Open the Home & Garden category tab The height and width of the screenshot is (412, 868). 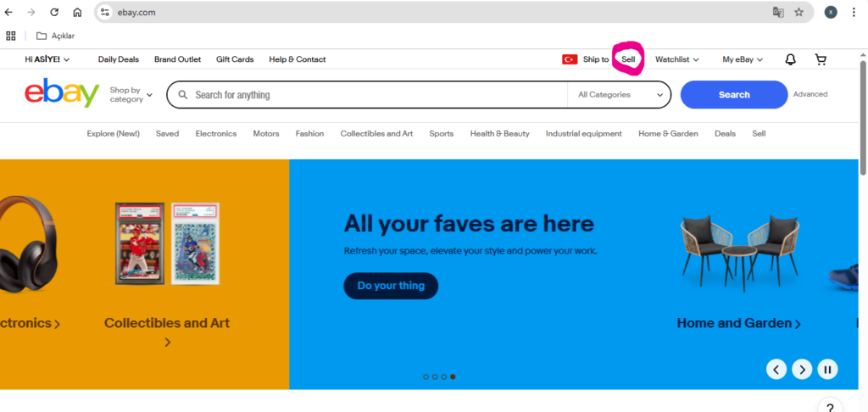[x=668, y=133]
